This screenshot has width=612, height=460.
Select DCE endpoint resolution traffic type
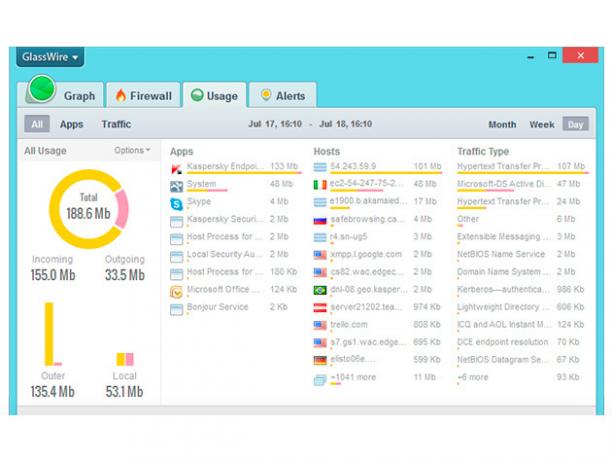click(521, 343)
